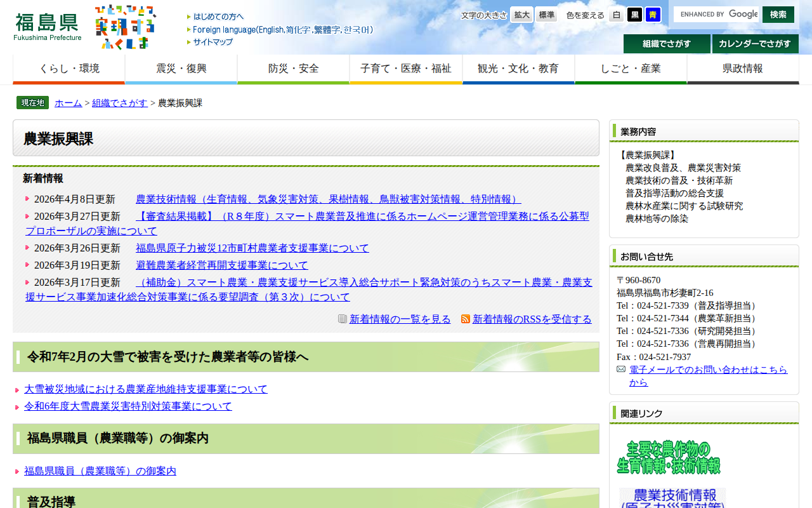Open the 震災・復興 menu tab

tap(181, 69)
